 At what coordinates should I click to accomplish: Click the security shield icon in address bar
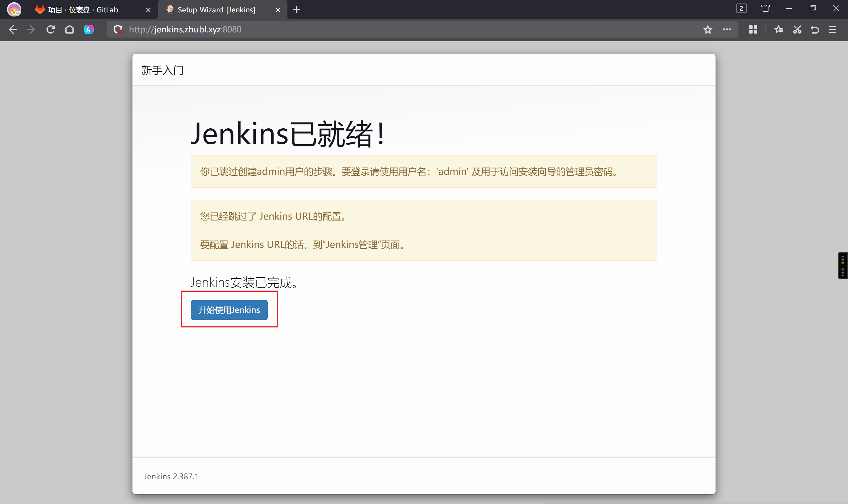pos(118,29)
